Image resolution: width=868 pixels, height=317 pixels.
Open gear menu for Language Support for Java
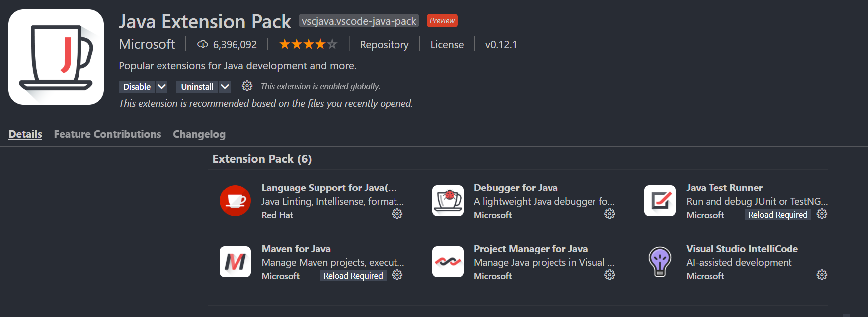397,214
